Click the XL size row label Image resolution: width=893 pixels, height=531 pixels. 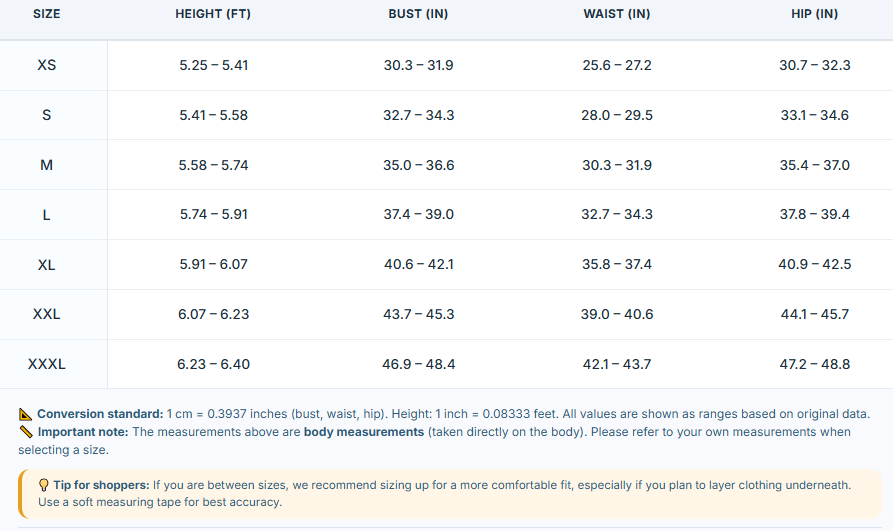(x=47, y=265)
